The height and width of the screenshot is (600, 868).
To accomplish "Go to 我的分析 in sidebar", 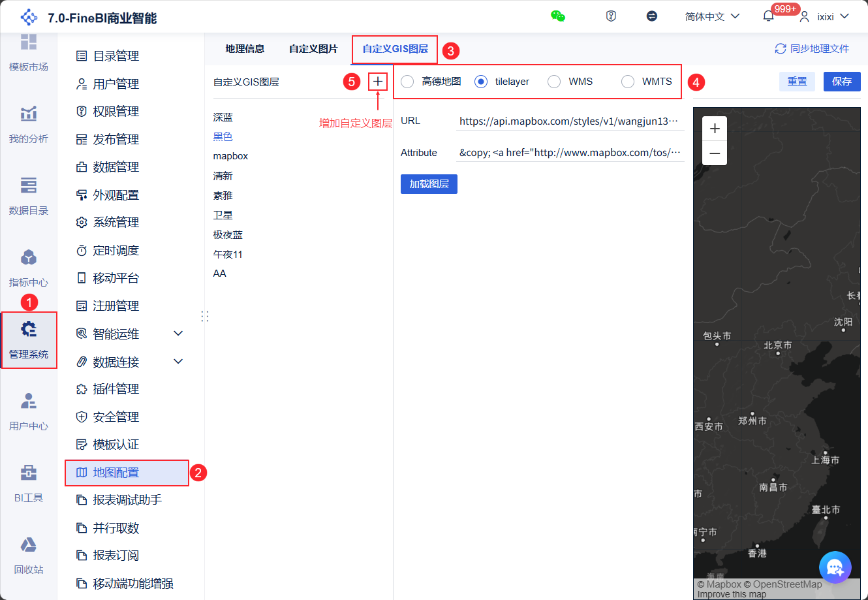I will 29,124.
